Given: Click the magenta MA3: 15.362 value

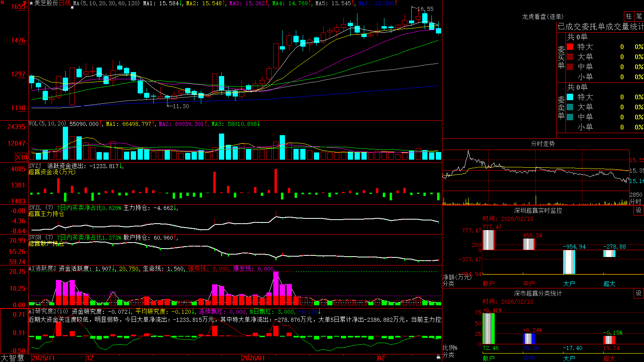Looking at the screenshot, I should (x=249, y=3).
